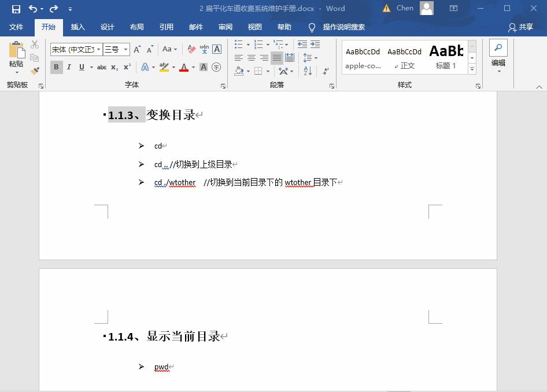Open the sort dialog icon
Screen dimensions: 547x392
click(x=307, y=71)
